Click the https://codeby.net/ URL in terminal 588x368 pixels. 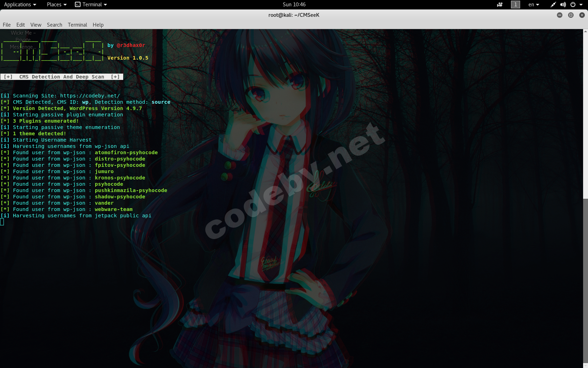click(x=90, y=96)
